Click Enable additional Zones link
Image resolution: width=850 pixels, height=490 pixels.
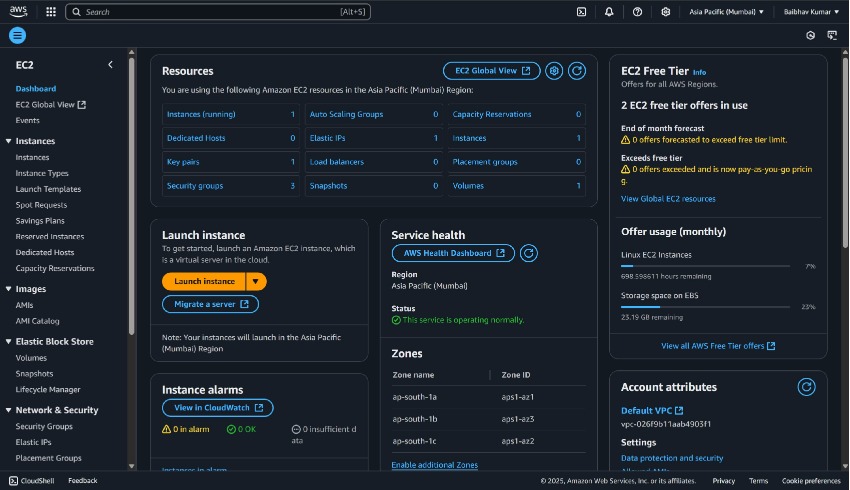435,465
